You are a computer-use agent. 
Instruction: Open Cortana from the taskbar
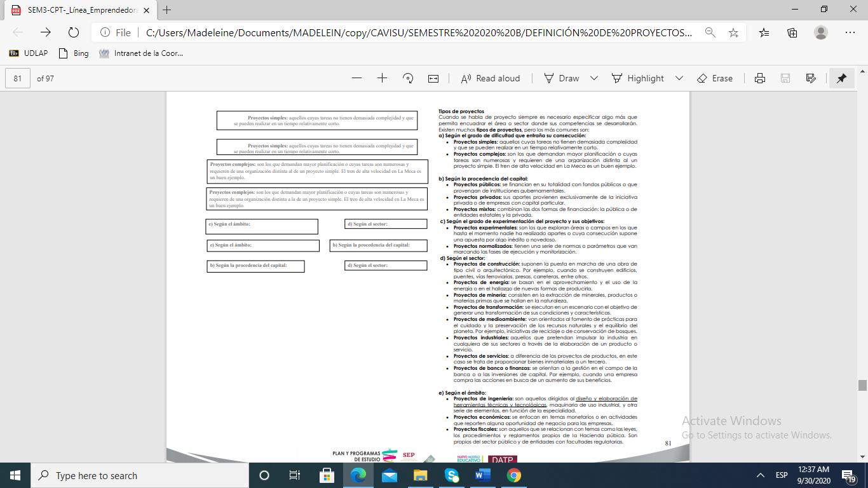point(264,475)
